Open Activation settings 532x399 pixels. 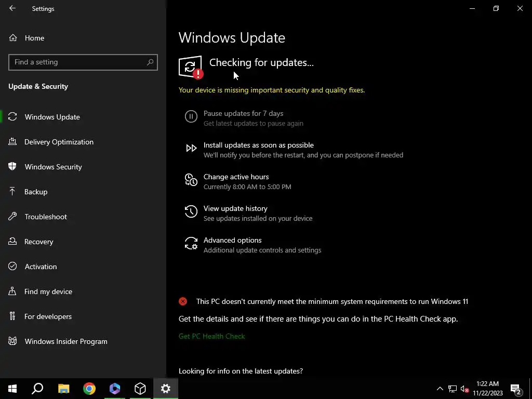point(41,267)
